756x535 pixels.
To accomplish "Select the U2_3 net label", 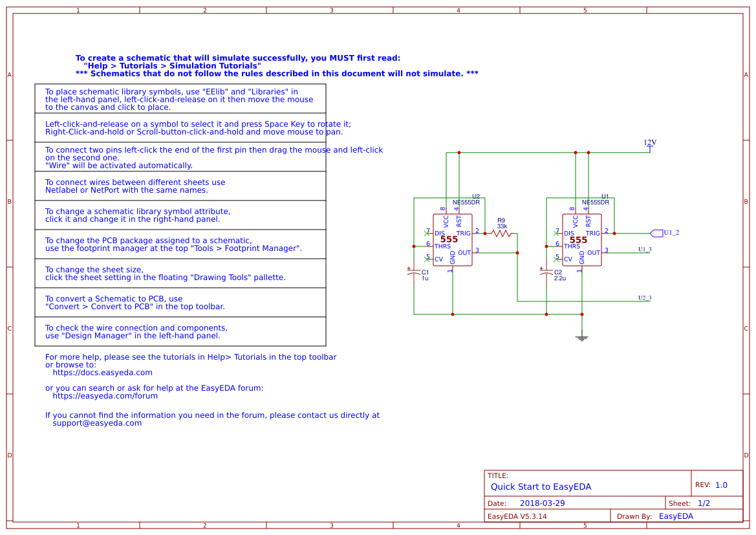I will coord(645,298).
